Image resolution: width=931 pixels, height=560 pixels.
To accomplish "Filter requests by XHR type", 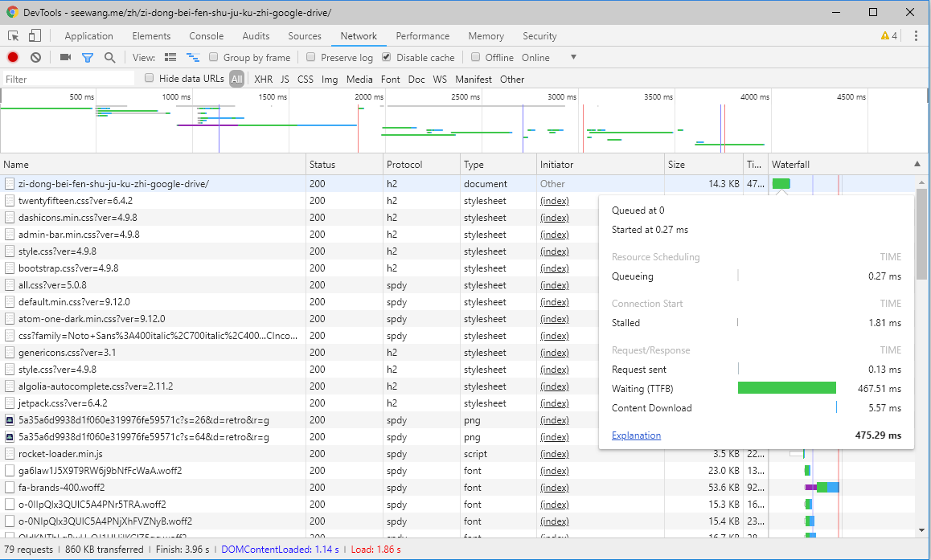I will point(264,80).
